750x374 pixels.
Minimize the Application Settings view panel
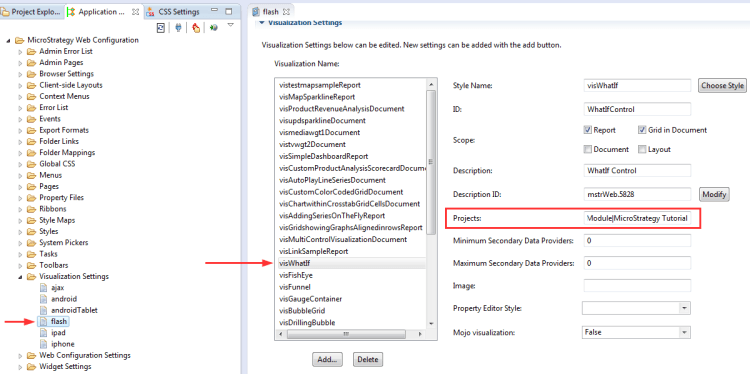214,11
